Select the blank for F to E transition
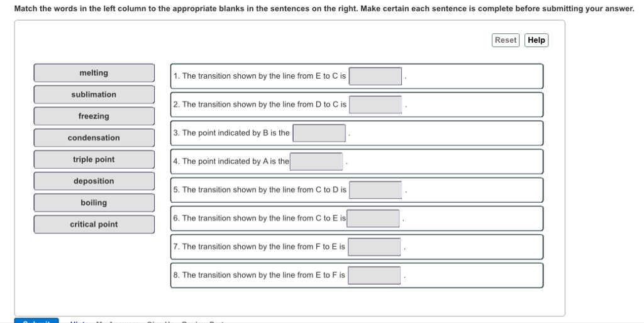The width and height of the screenshot is (644, 323). tap(374, 247)
